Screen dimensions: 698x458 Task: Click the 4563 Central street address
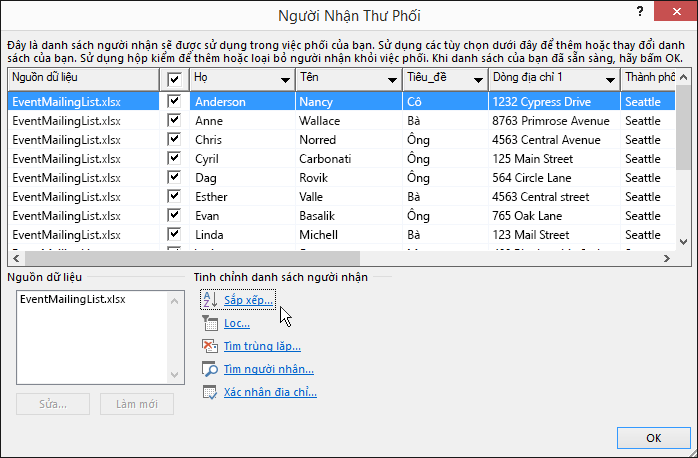tap(554, 197)
